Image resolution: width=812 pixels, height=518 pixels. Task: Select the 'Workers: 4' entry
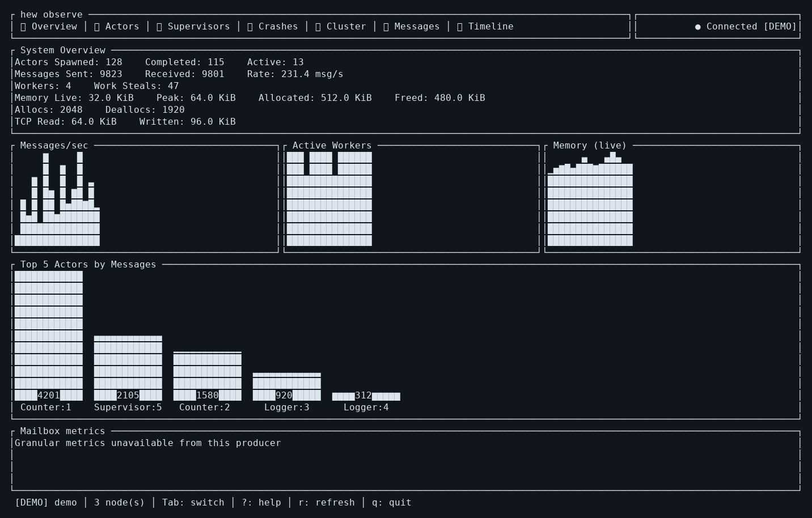43,86
